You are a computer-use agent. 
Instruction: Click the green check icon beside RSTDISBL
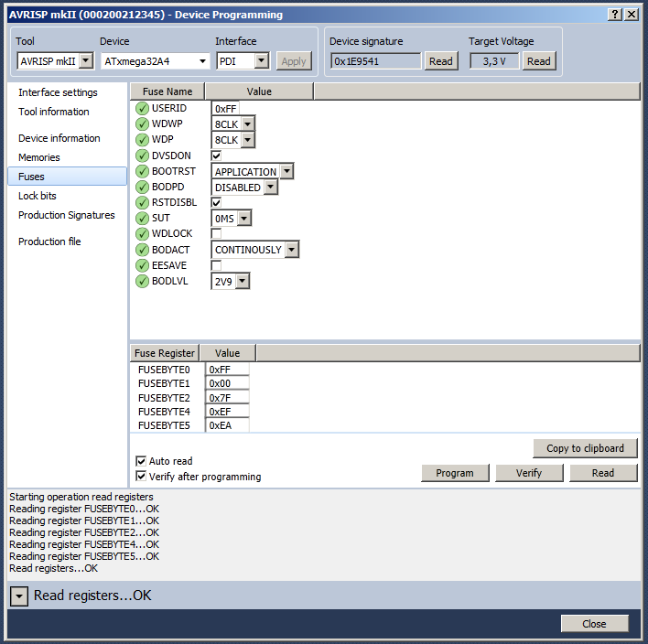[142, 202]
